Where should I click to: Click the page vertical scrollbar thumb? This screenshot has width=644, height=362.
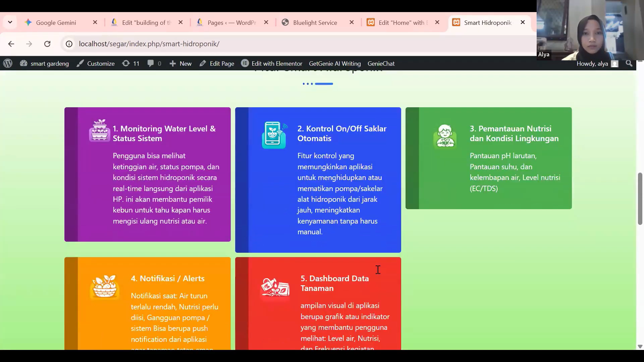pos(640,198)
